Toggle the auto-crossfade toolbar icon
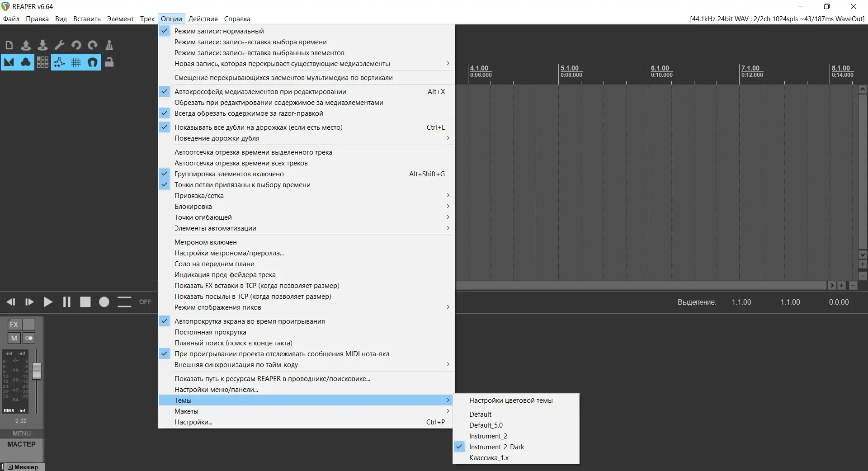This screenshot has width=868, height=471. [9, 62]
